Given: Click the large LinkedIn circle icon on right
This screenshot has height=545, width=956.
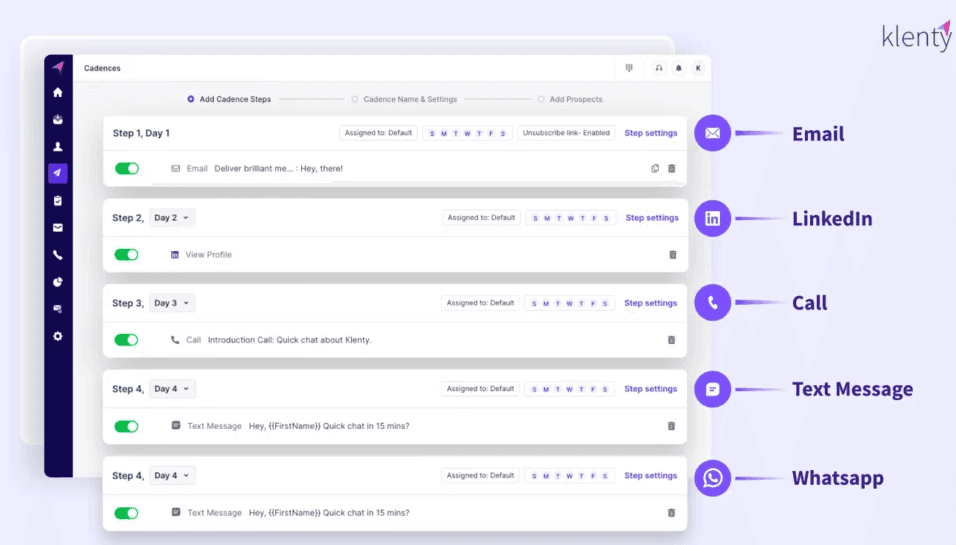Looking at the screenshot, I should click(x=713, y=218).
